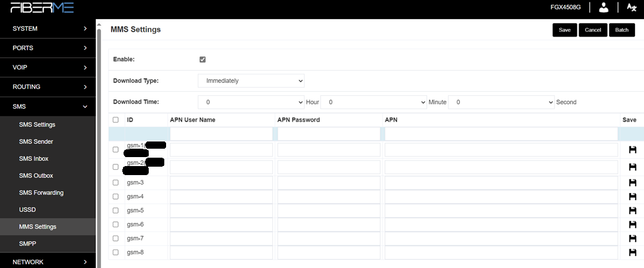Tick the gsm-1 row checkbox

point(116,150)
